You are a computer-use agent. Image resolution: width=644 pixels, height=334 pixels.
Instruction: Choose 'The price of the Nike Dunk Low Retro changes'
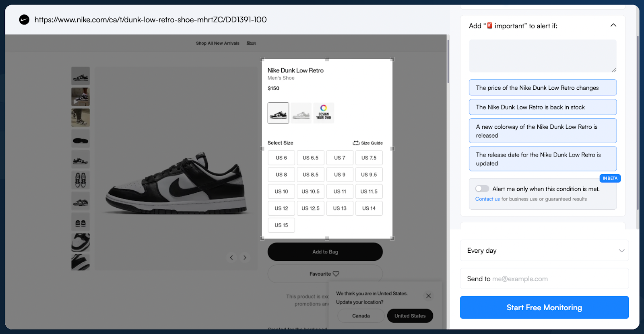tap(543, 88)
